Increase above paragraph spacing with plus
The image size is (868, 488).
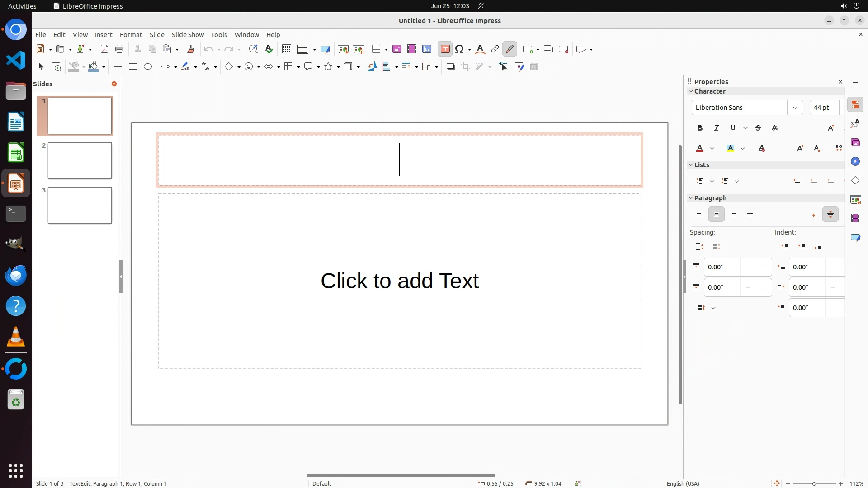pos(764,267)
